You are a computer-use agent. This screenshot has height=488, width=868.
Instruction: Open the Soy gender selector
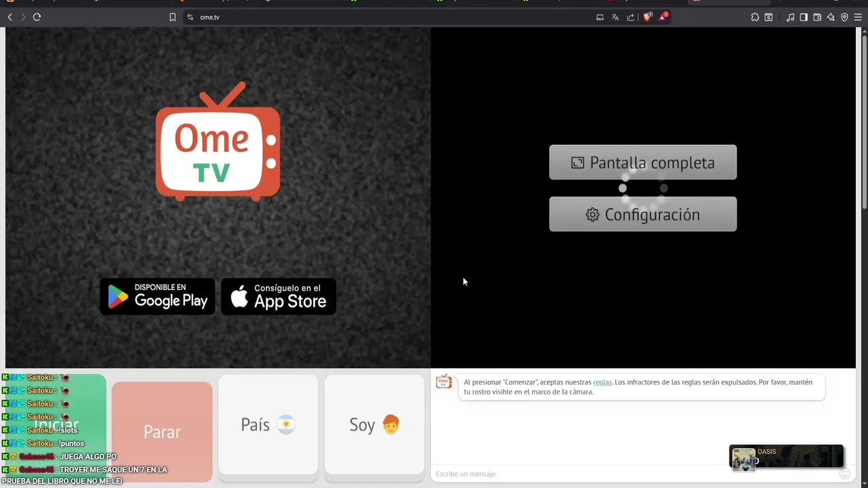click(x=374, y=425)
